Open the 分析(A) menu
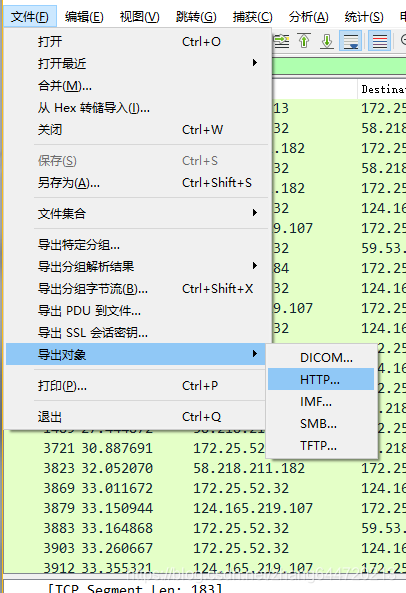Viewport: 406px width, 593px height. click(308, 17)
